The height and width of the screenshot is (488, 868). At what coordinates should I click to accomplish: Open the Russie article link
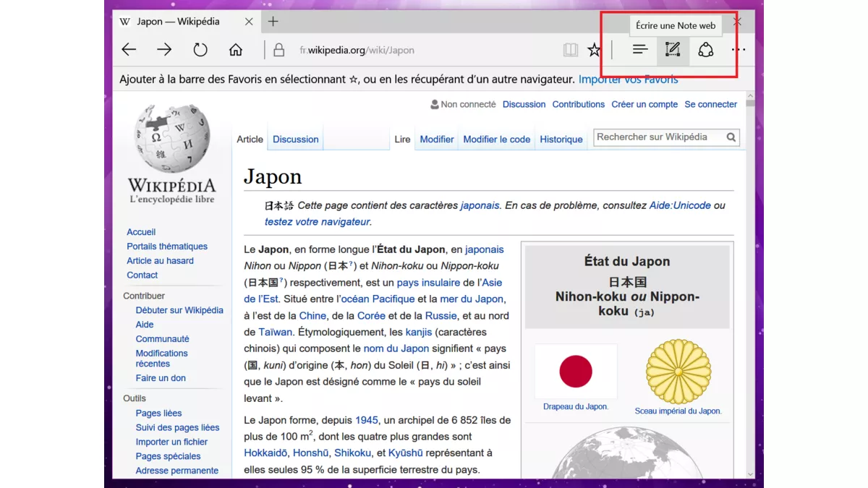441,316
